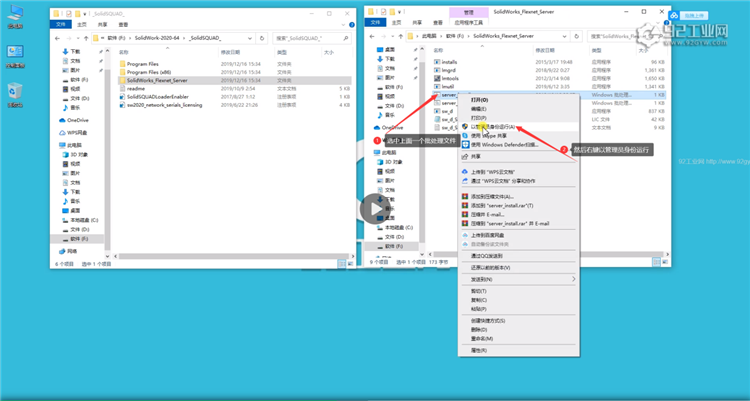Select the SolidSQUADLoaderEnabler registry file
The width and height of the screenshot is (750, 401).
point(157,97)
